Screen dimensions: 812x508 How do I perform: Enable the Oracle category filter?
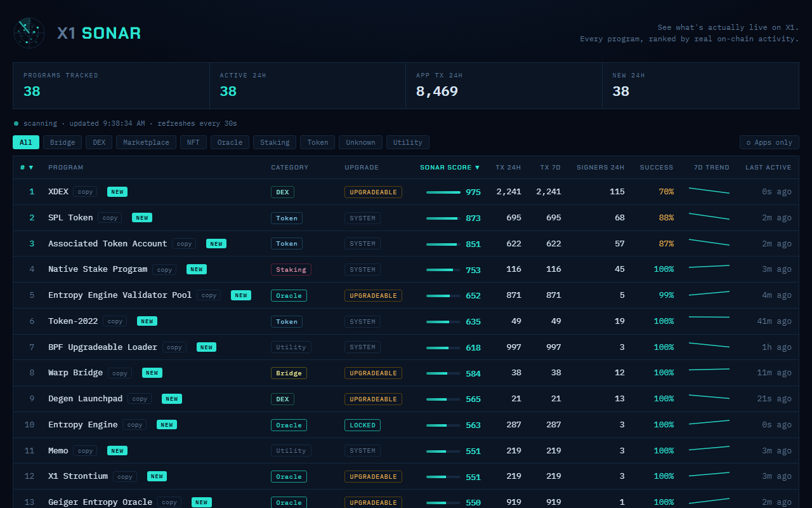click(x=230, y=142)
